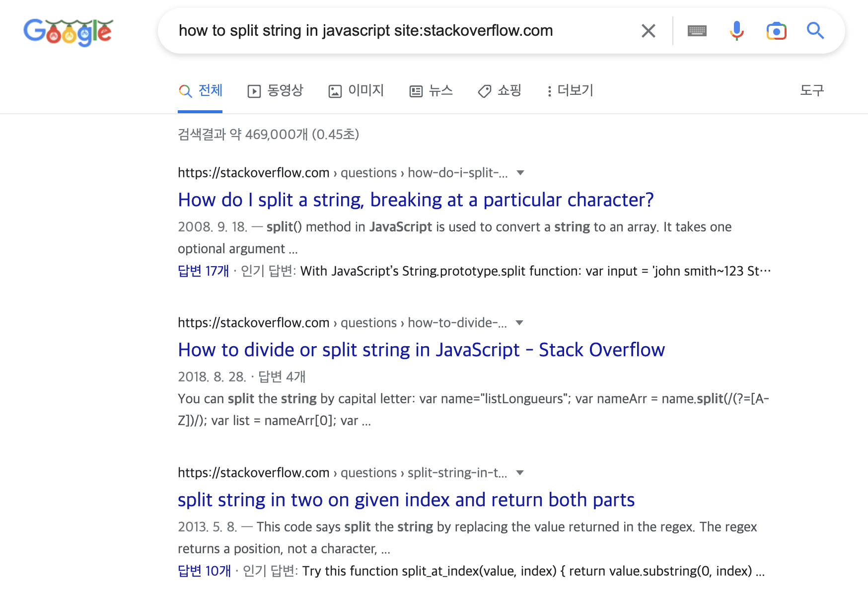Open the 도구 tools options
This screenshot has height=596, width=868.
coord(812,90)
